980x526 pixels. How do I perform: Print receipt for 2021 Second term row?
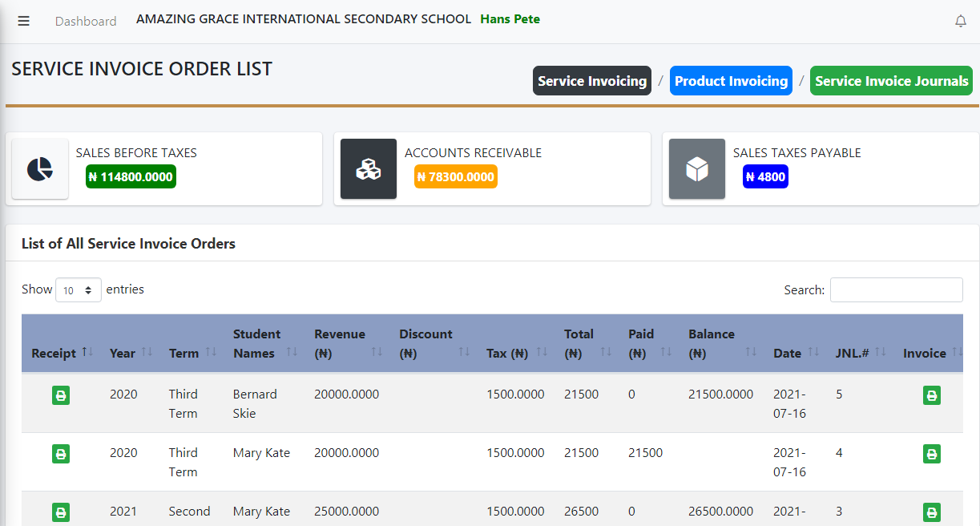point(61,512)
